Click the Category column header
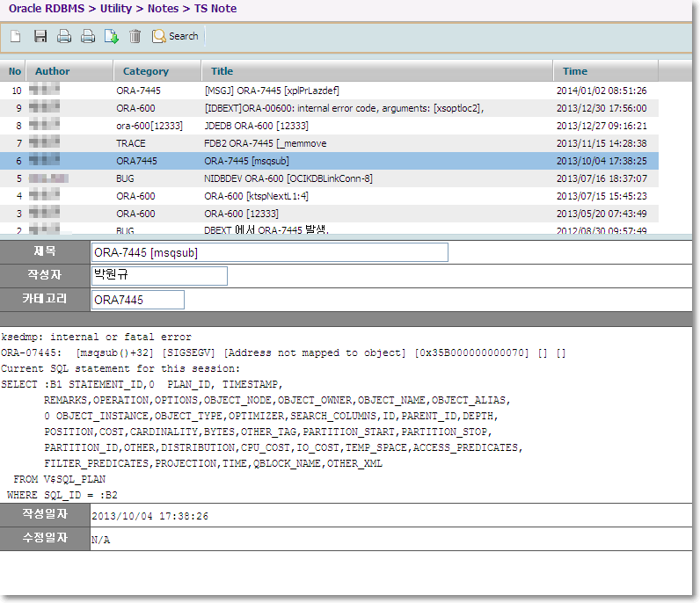The width and height of the screenshot is (700, 603). click(x=146, y=71)
